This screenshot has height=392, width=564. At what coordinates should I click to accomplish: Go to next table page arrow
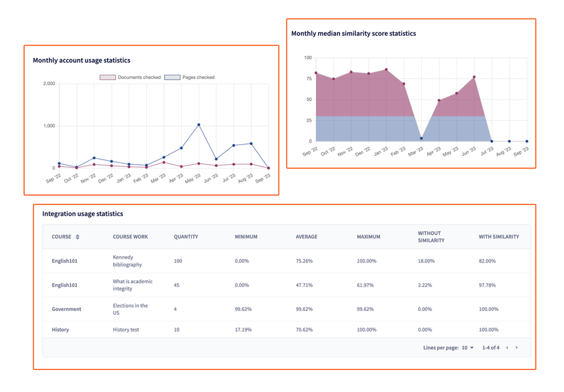(x=517, y=348)
